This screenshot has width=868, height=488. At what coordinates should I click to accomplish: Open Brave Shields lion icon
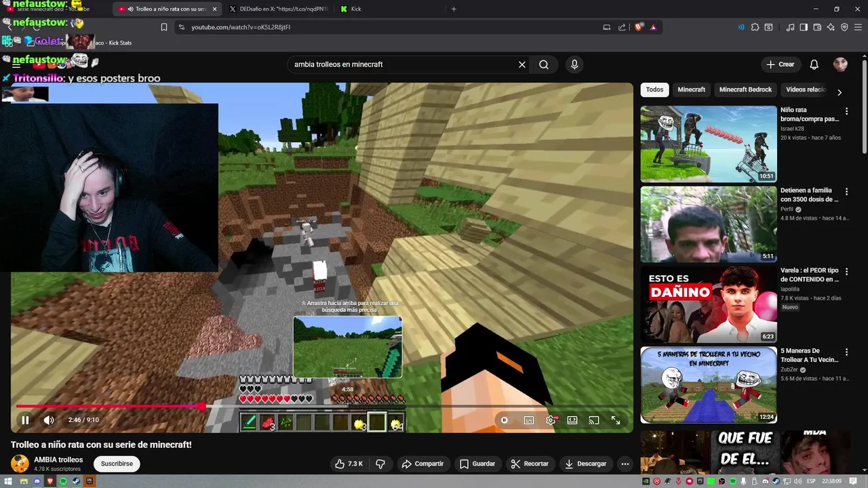tap(639, 27)
